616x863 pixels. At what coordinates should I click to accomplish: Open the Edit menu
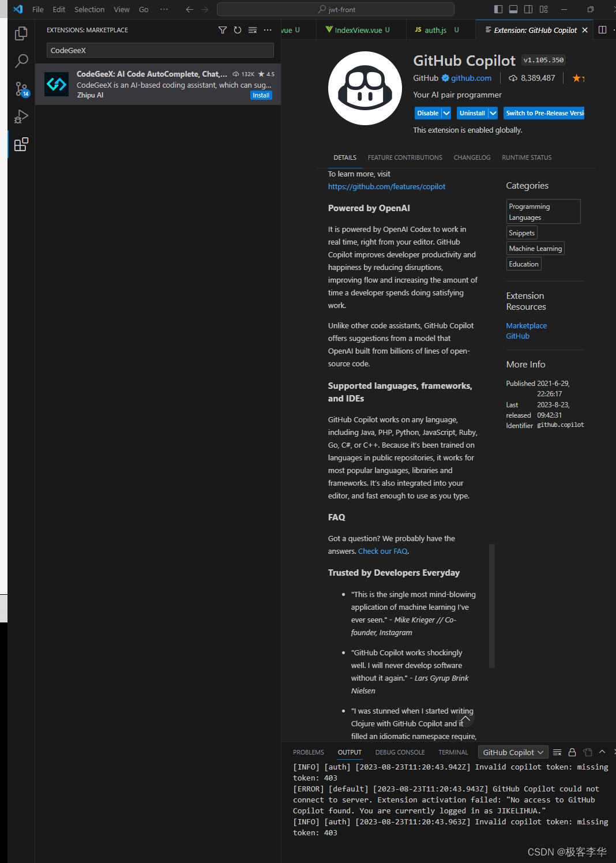coord(59,9)
